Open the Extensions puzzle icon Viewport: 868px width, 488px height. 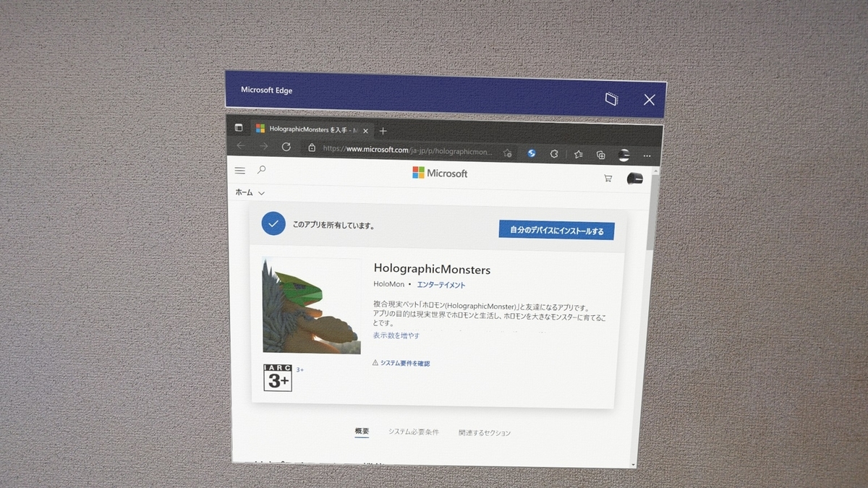554,154
